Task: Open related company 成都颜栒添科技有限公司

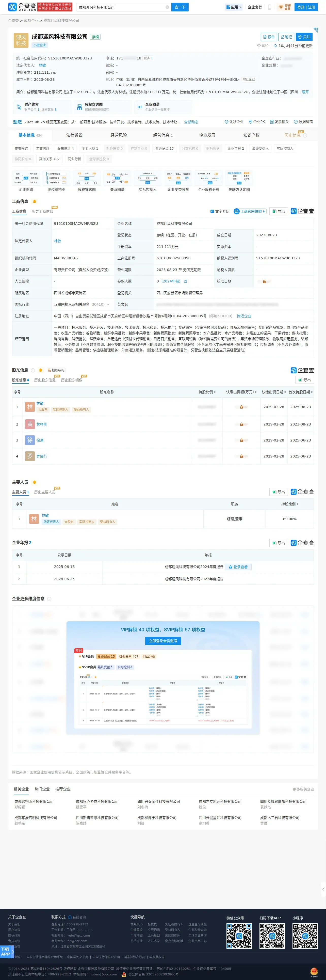Action: [x=34, y=801]
